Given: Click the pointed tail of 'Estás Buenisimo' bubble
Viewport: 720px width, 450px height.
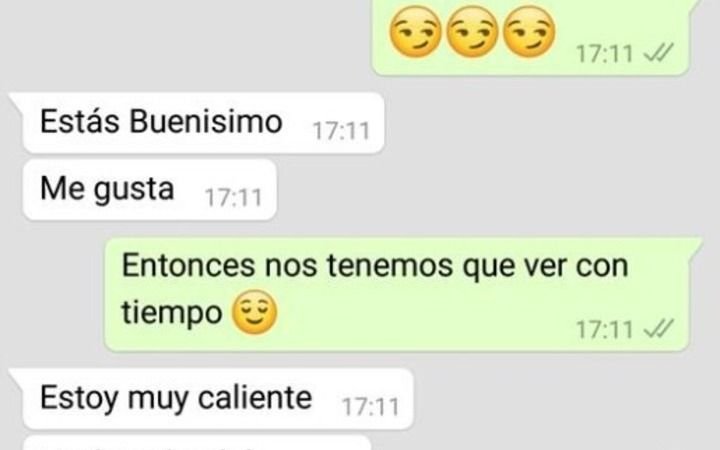Looking at the screenshot, I should coord(17,101).
